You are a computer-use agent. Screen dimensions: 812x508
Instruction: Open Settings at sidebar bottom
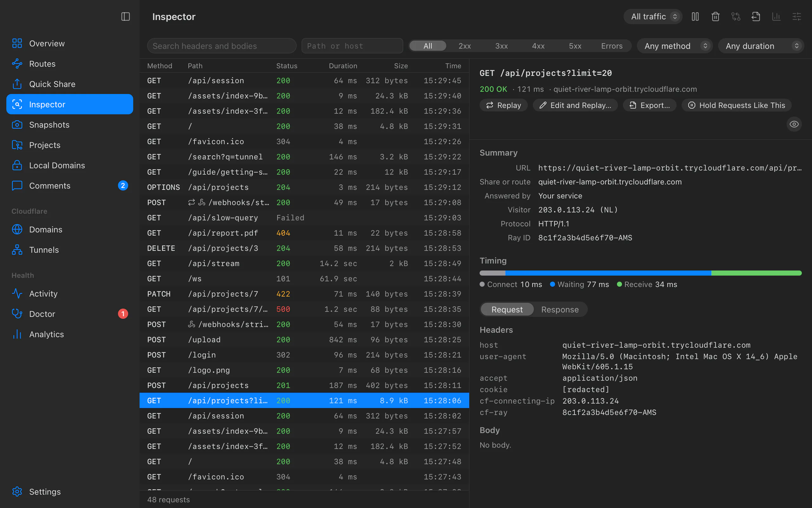point(70,491)
